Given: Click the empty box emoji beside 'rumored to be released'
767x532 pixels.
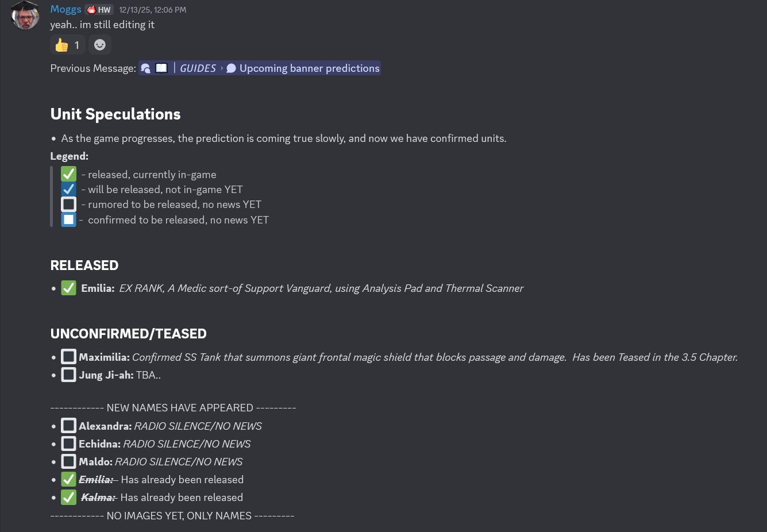Looking at the screenshot, I should pyautogui.click(x=69, y=204).
